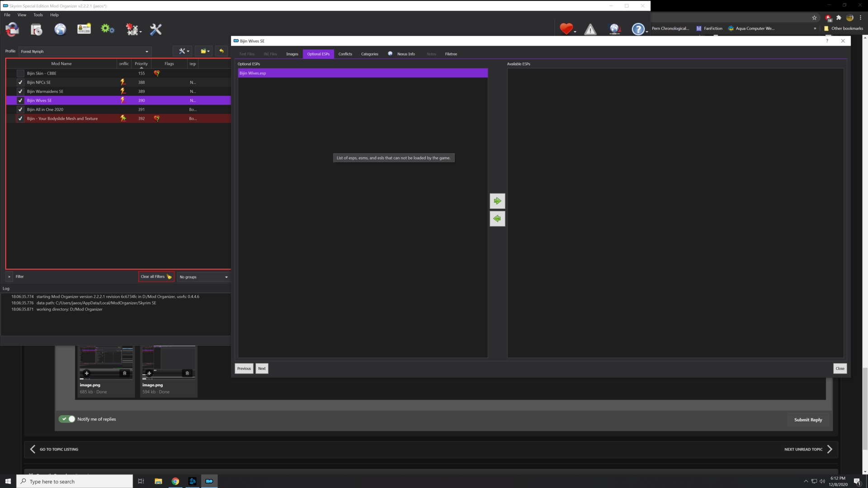Click the green right arrow between ESP lists
This screenshot has height=488, width=868.
click(497, 201)
